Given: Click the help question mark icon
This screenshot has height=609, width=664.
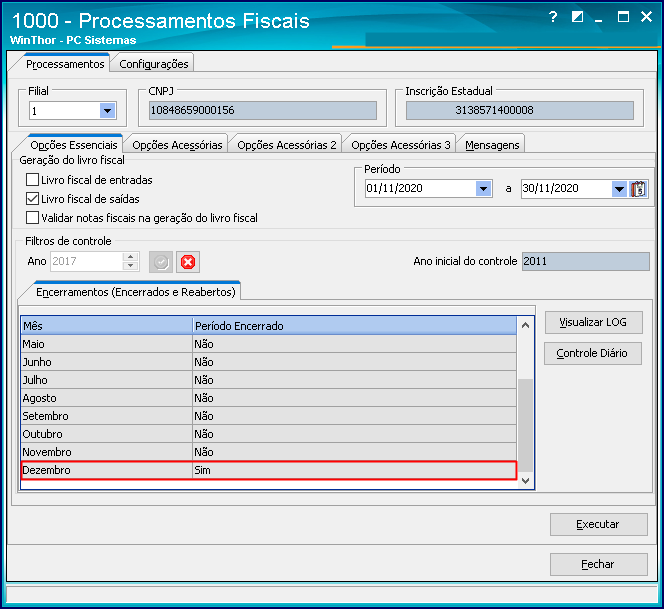Looking at the screenshot, I should coord(553,17).
